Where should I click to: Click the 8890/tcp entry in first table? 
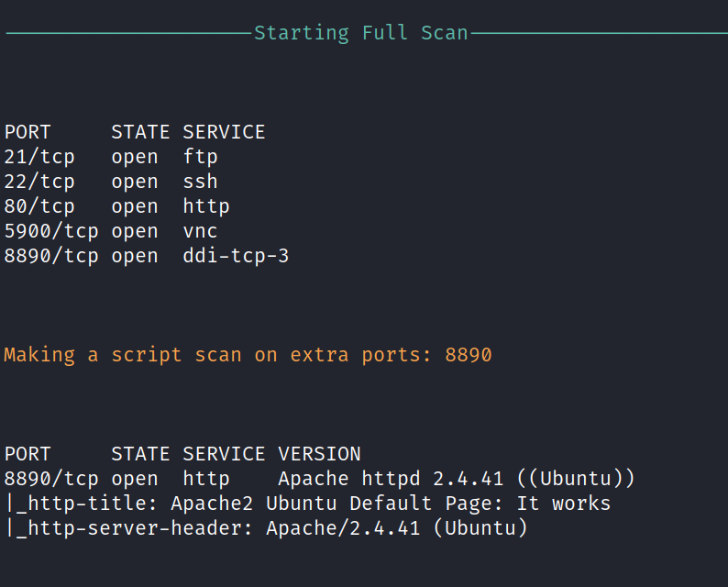[x=51, y=256]
